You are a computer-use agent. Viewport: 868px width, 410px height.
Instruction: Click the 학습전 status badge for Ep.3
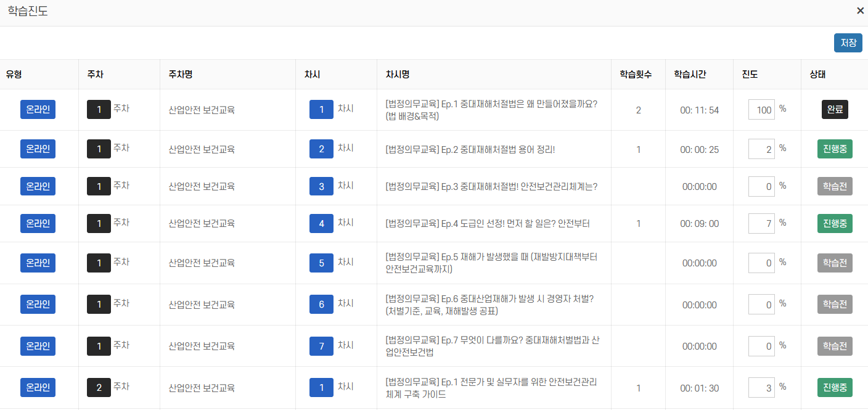(835, 186)
